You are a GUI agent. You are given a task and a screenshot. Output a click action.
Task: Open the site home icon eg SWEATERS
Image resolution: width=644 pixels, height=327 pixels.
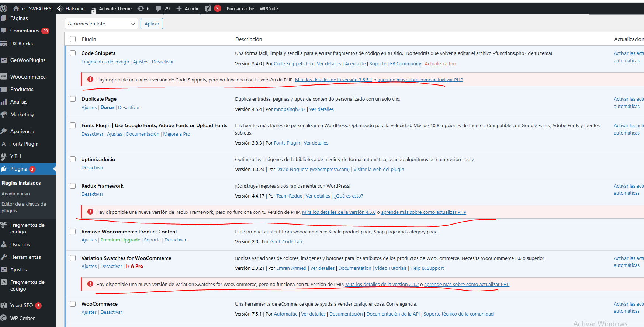pos(16,8)
